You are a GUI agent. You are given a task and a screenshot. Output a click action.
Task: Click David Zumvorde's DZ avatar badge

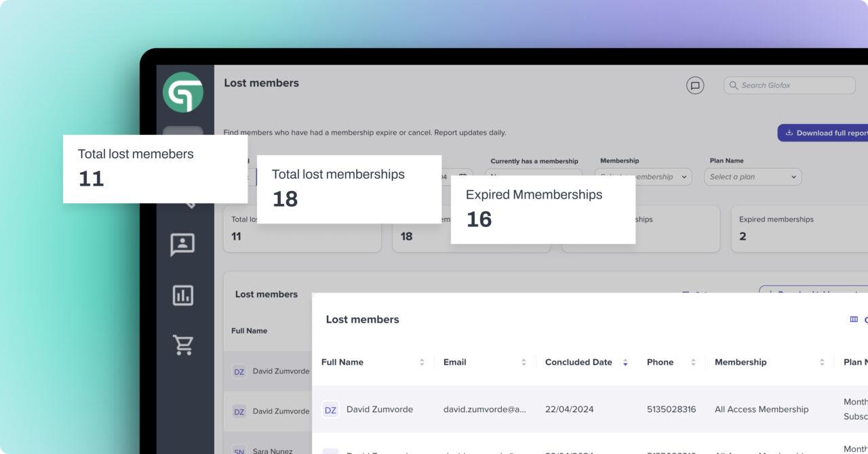pos(330,409)
